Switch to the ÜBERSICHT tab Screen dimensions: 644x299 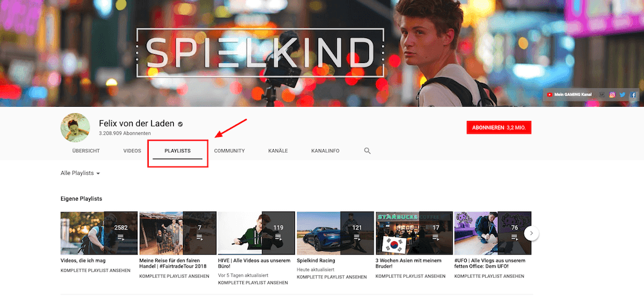tap(86, 151)
